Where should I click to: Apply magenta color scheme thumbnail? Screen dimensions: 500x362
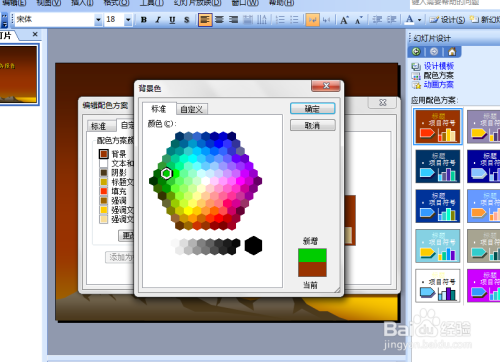point(483,286)
